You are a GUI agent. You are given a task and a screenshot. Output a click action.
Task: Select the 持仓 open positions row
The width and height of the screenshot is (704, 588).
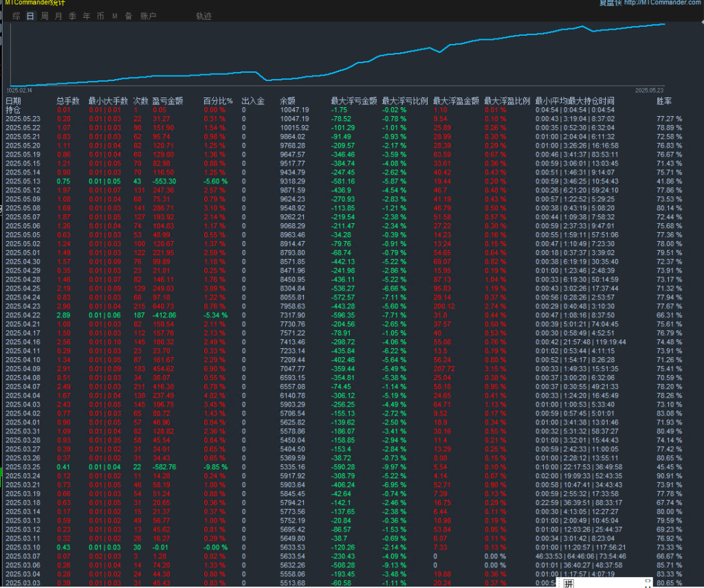(x=13, y=110)
